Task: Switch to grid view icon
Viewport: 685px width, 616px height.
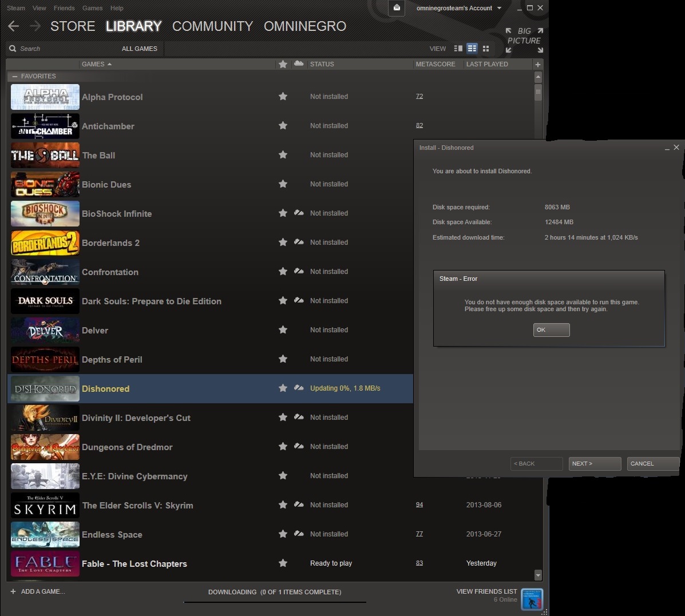Action: click(x=486, y=49)
